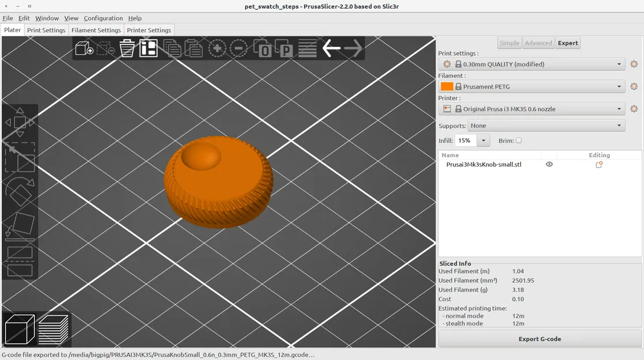Click the Paste icon in toolbar
This screenshot has width=644, height=360.
point(194,48)
